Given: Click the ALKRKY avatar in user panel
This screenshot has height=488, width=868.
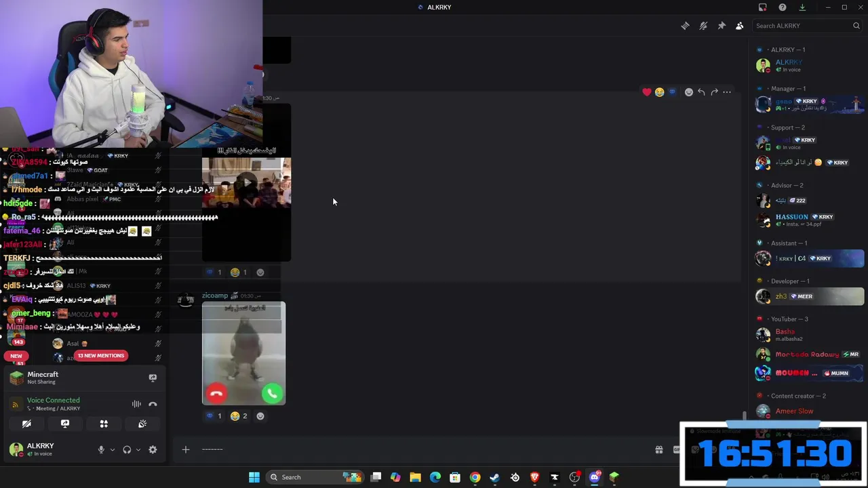Looking at the screenshot, I should [x=16, y=449].
